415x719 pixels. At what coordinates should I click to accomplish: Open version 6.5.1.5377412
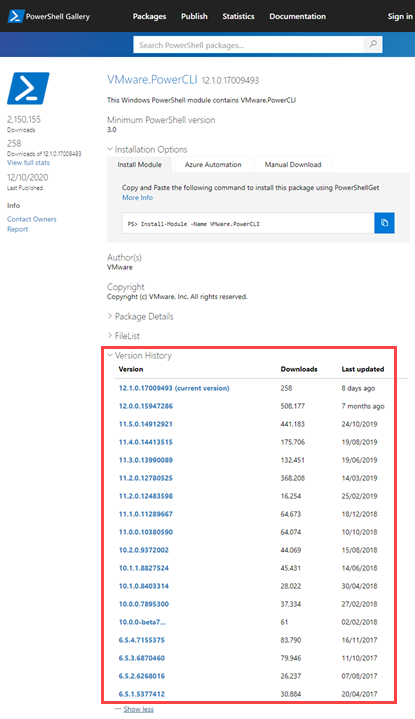[142, 694]
